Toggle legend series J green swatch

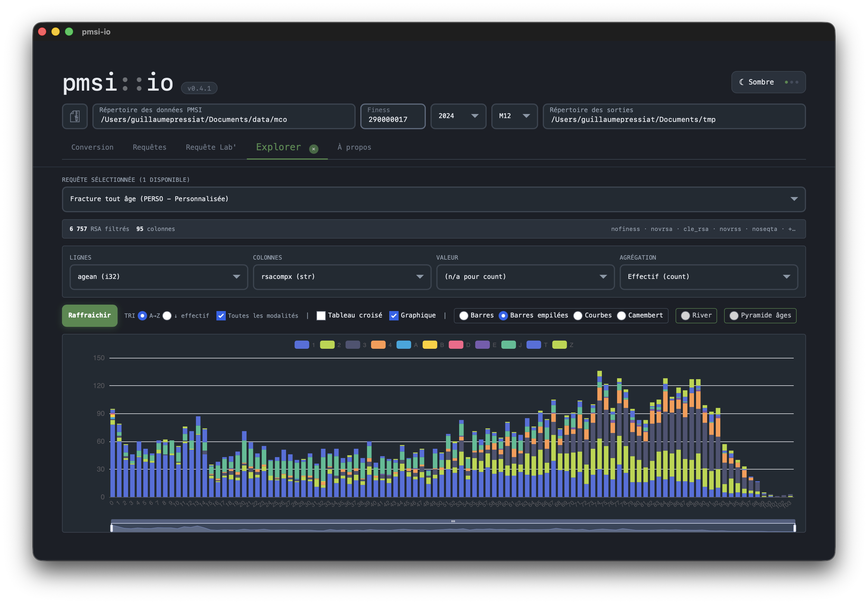509,345
